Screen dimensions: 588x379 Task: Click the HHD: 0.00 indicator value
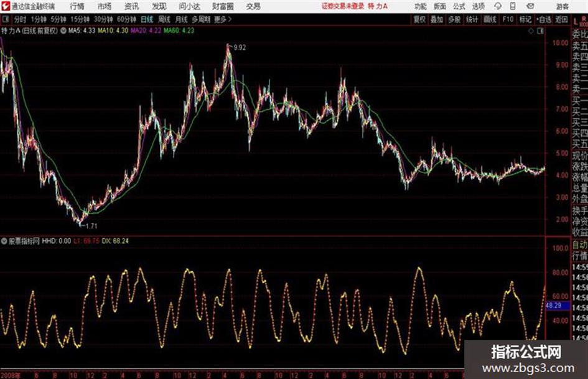point(56,241)
